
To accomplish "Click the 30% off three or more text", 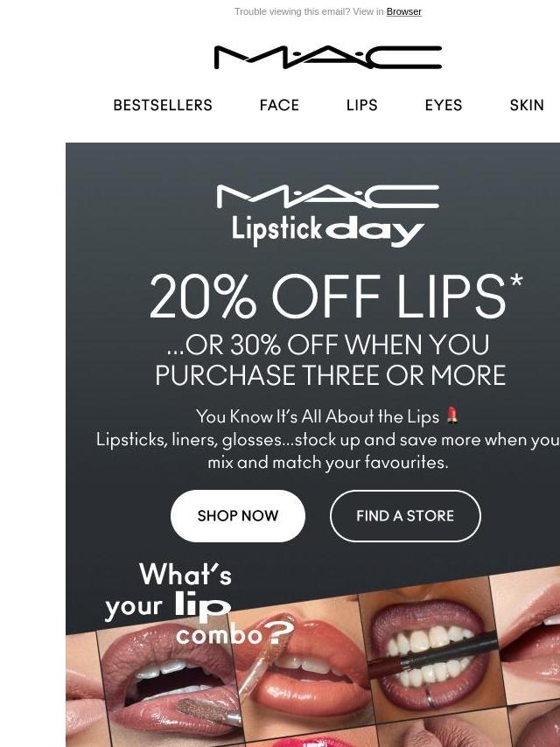I will [330, 360].
